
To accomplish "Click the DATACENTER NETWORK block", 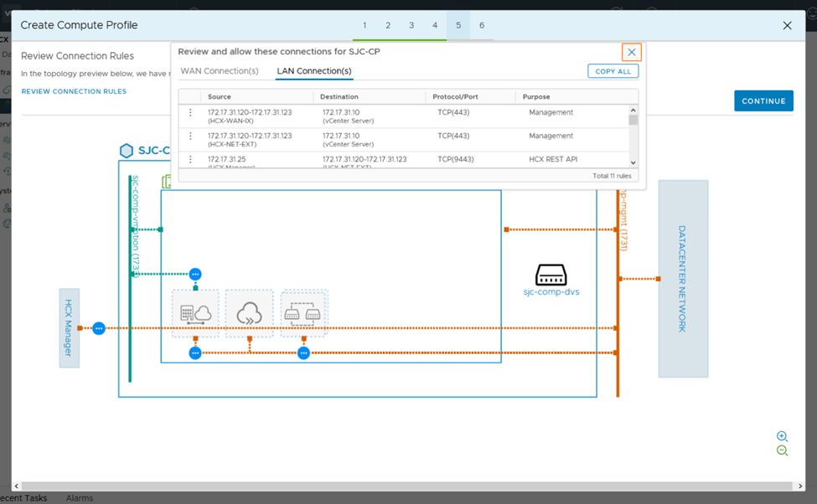I will tap(683, 279).
